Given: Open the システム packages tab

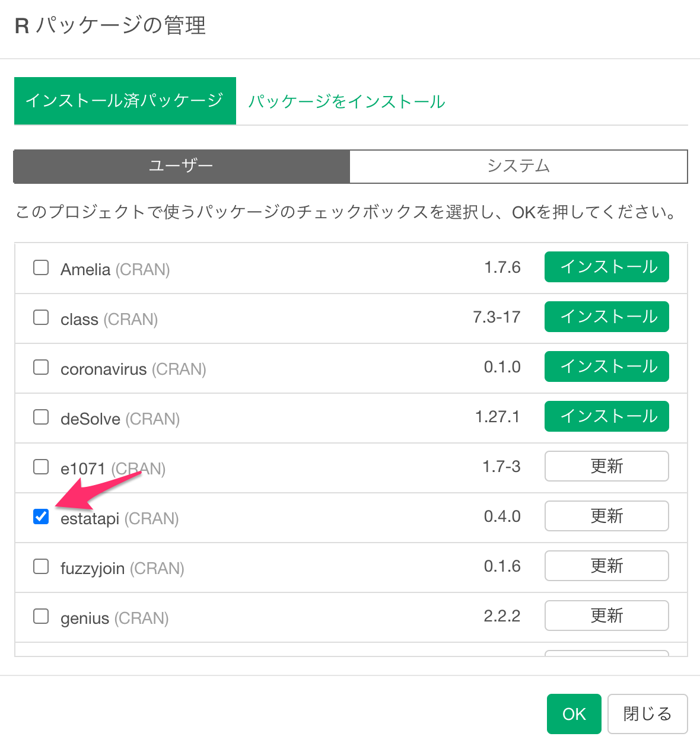Looking at the screenshot, I should pos(518,166).
